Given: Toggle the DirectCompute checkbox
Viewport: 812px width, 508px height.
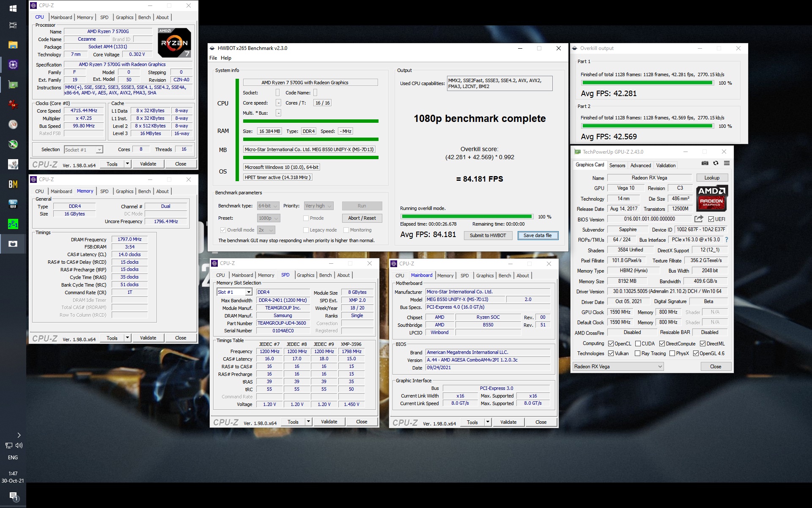Looking at the screenshot, I should (662, 344).
